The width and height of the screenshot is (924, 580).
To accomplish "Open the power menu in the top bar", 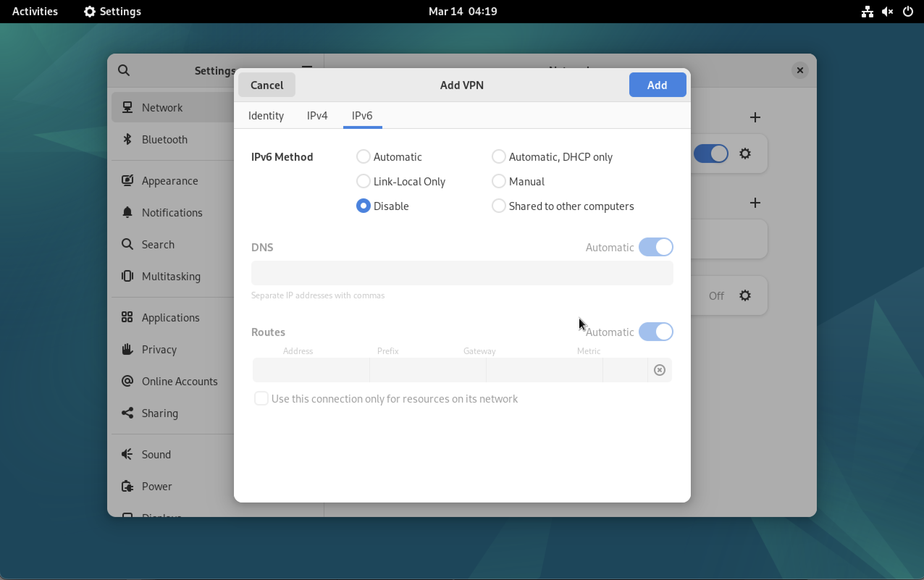I will [908, 12].
